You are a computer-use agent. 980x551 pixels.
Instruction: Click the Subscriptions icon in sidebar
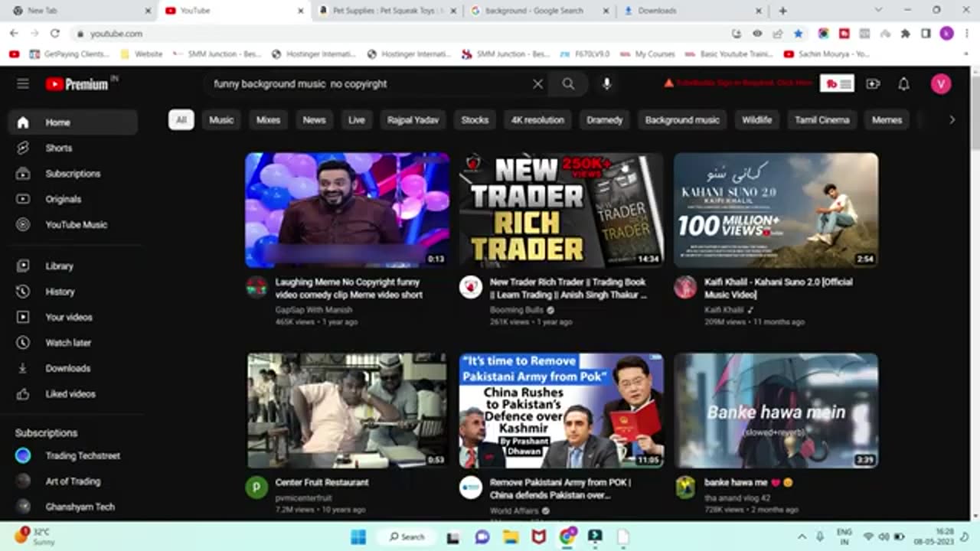(x=23, y=174)
